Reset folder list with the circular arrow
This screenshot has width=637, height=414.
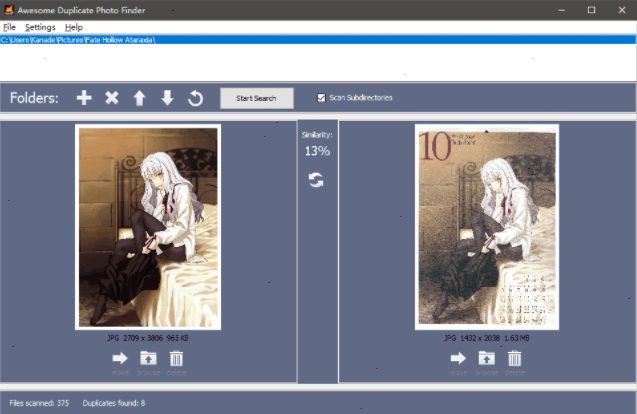[x=195, y=98]
